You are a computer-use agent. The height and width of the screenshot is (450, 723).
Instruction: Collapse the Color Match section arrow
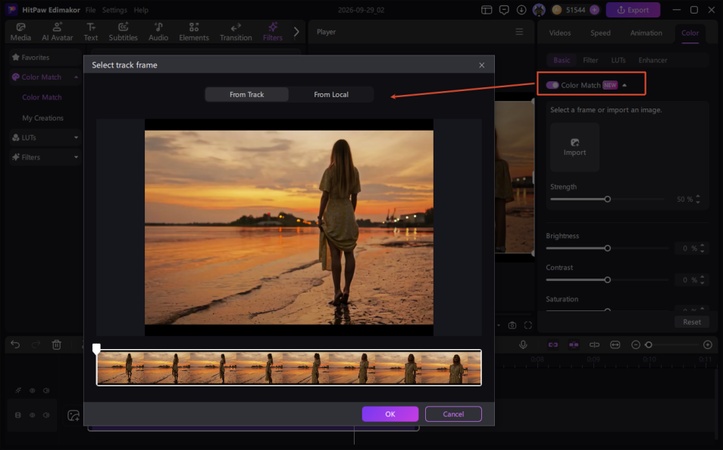624,85
